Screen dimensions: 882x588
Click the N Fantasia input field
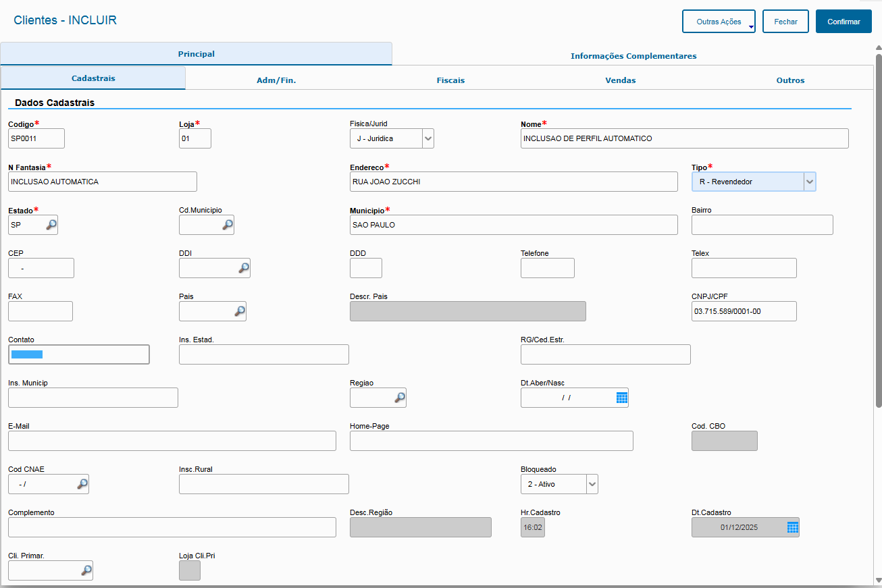click(x=103, y=182)
